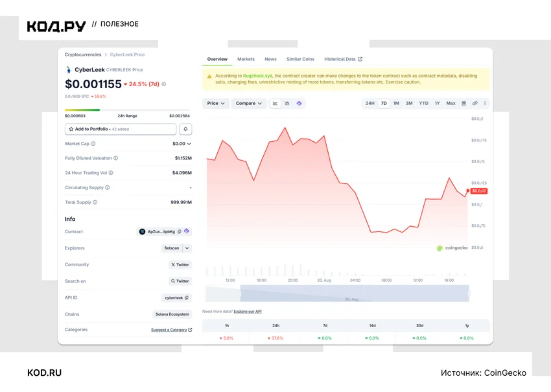The width and height of the screenshot is (551, 392).
Task: Copy the chart link icon
Action: (x=475, y=103)
